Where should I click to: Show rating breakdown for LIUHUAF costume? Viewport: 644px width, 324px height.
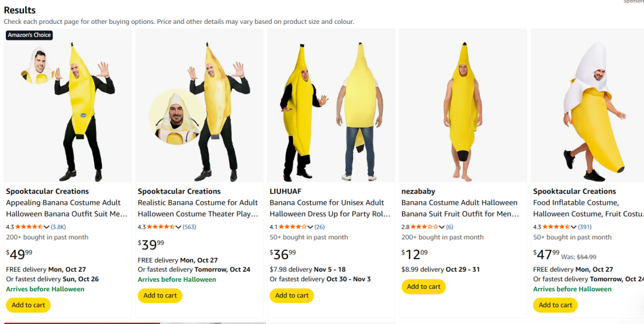310,227
